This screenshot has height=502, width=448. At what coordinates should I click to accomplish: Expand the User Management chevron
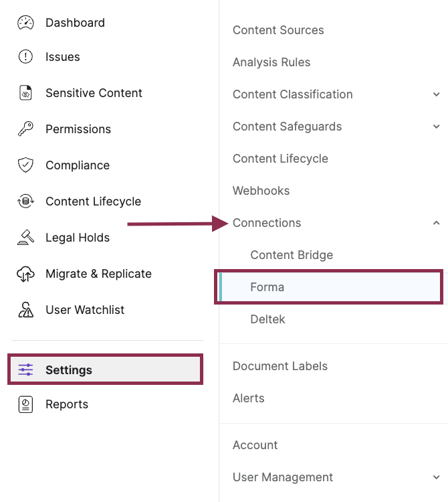(437, 477)
